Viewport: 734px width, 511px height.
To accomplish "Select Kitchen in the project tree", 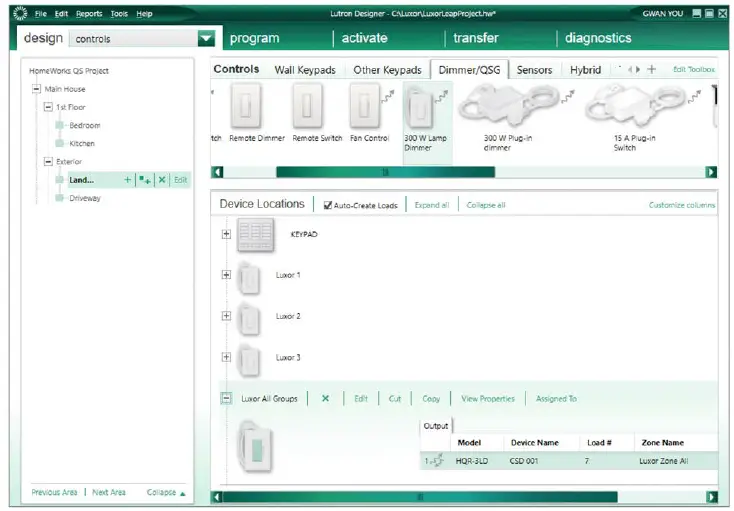I will click(x=81, y=144).
